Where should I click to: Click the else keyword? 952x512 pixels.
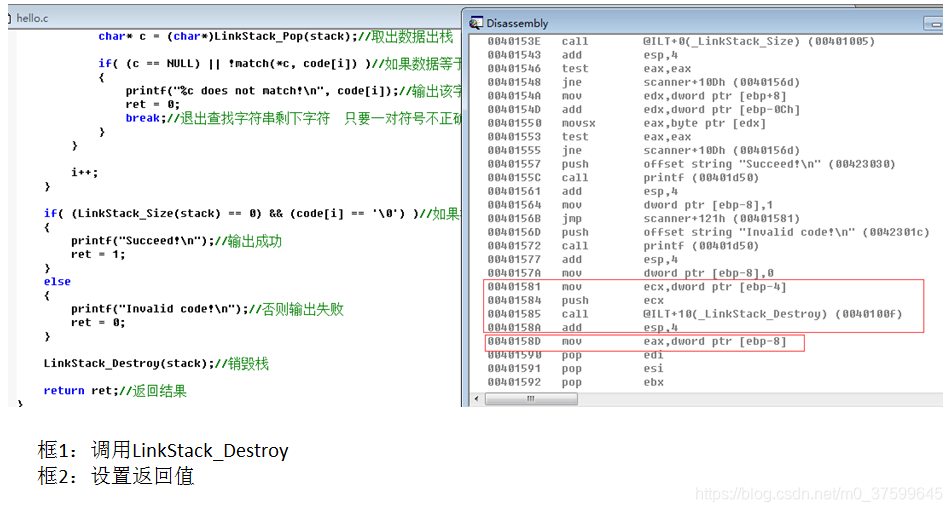coord(57,282)
